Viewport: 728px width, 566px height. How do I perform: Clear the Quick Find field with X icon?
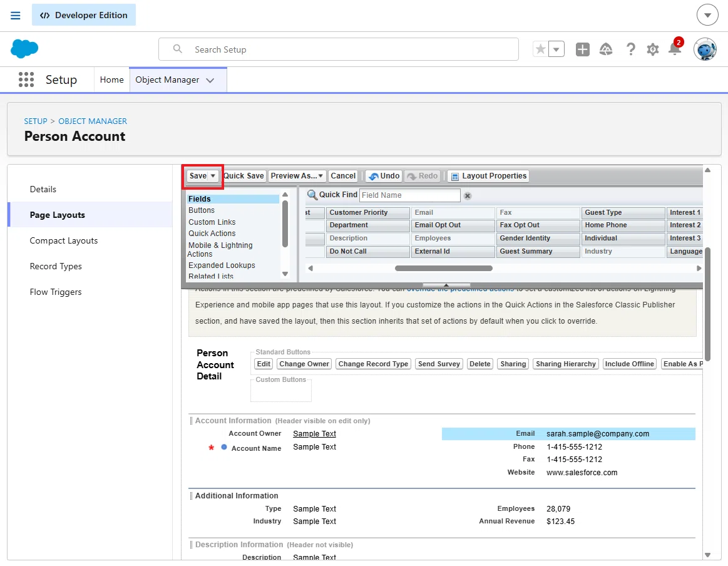click(x=468, y=196)
